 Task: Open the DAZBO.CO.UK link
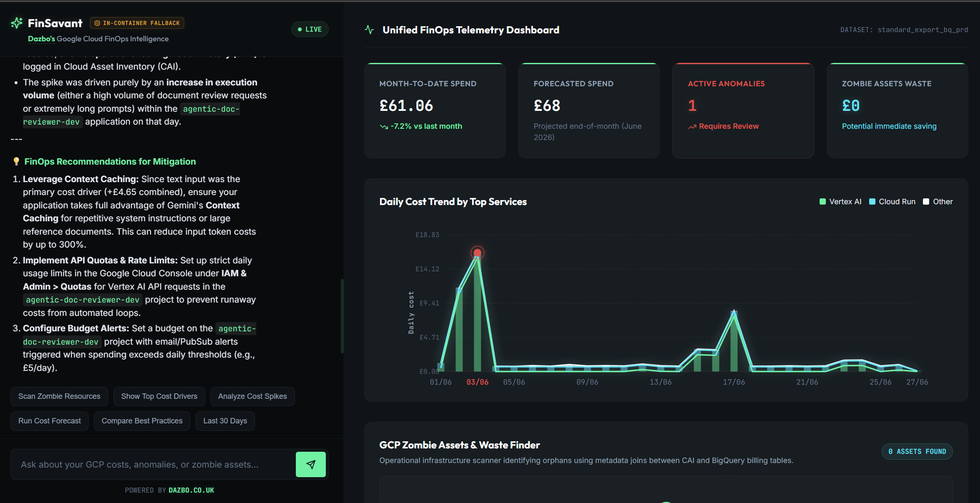pyautogui.click(x=191, y=490)
